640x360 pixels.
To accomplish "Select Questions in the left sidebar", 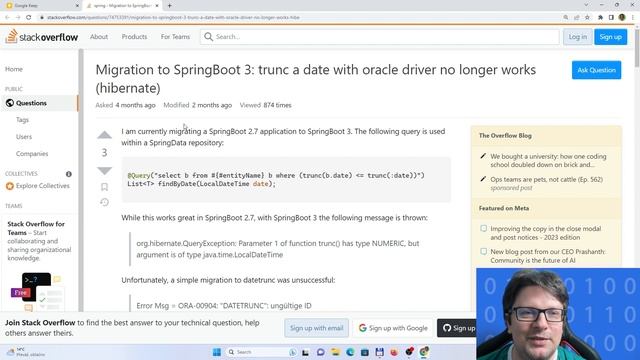I will click(39, 103).
